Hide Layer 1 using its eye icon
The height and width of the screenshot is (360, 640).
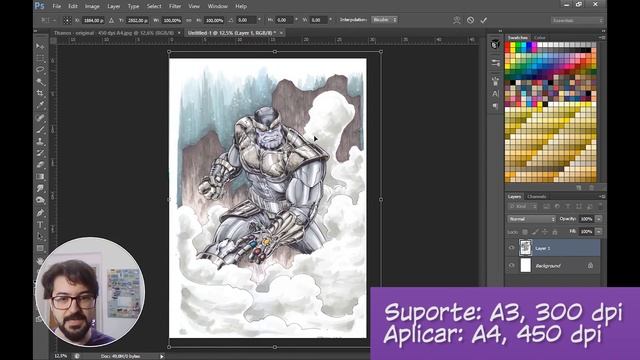click(511, 248)
